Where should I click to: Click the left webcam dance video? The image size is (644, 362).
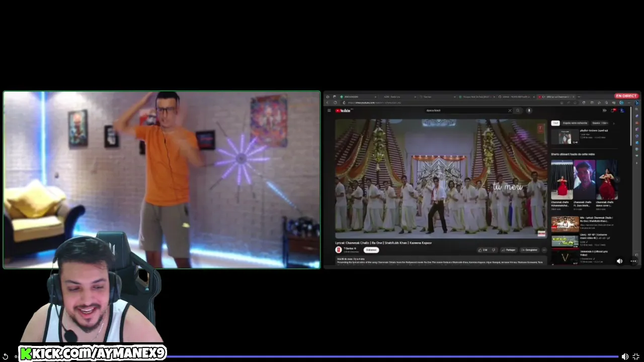162,179
